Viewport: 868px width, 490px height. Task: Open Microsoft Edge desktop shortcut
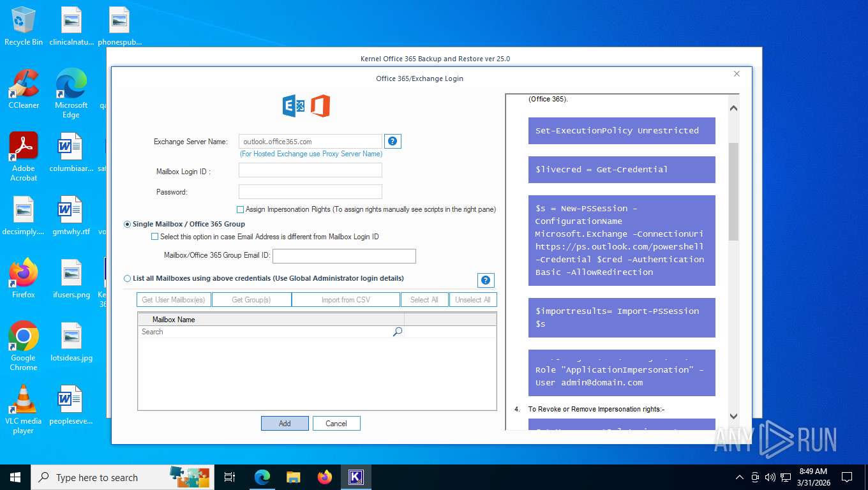tap(71, 94)
